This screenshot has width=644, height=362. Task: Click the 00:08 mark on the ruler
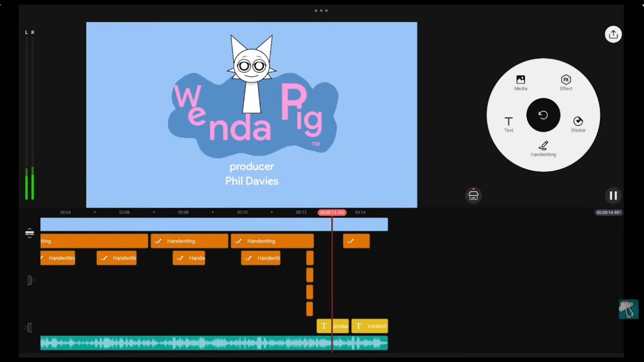[x=183, y=212]
